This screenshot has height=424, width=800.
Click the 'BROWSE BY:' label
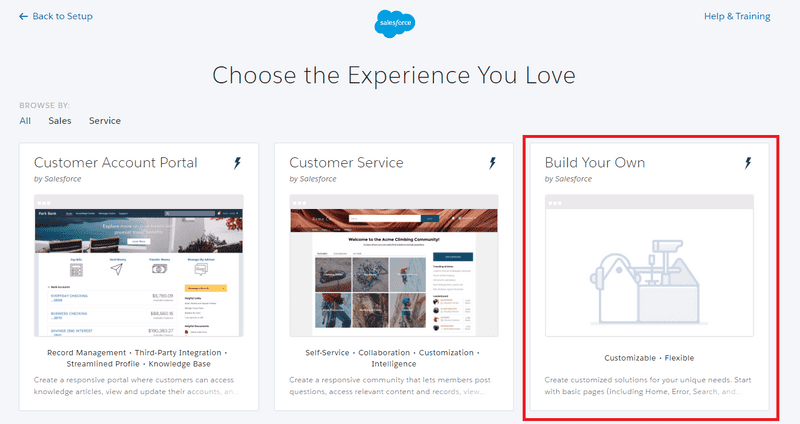[44, 106]
